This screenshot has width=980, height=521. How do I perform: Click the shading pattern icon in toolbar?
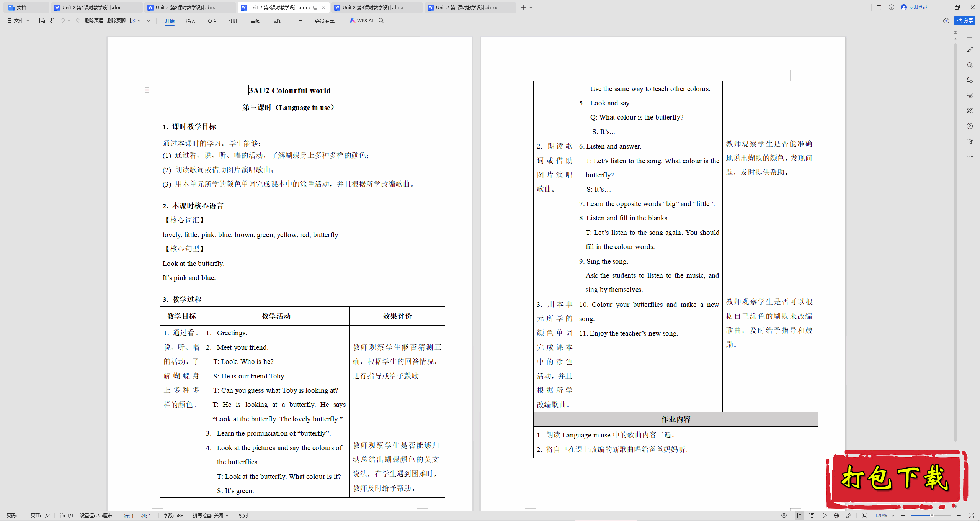[133, 21]
